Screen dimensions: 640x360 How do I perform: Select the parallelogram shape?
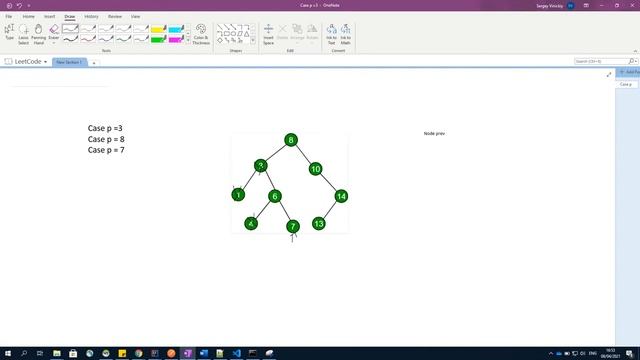tap(240, 34)
